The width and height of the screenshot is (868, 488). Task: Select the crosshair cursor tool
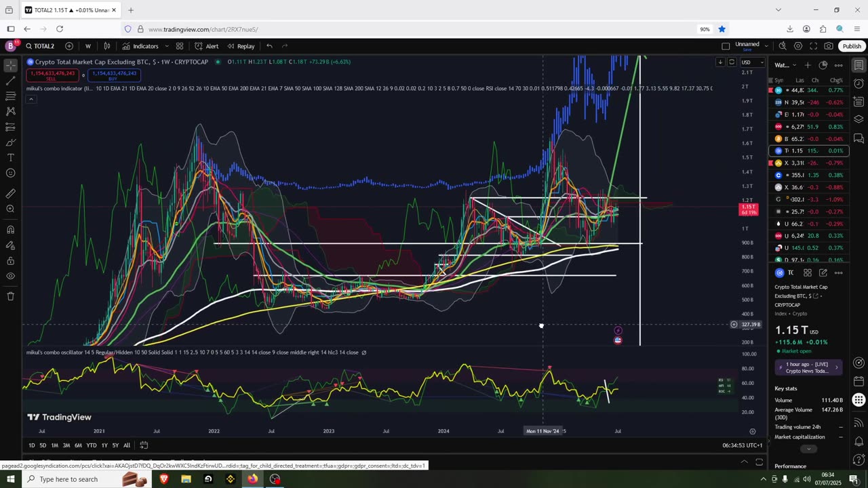10,66
